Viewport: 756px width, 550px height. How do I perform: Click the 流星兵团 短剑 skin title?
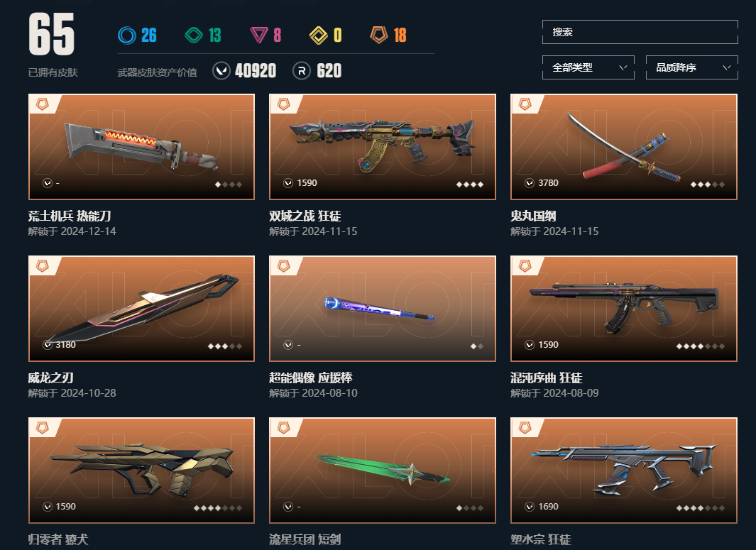click(x=305, y=539)
